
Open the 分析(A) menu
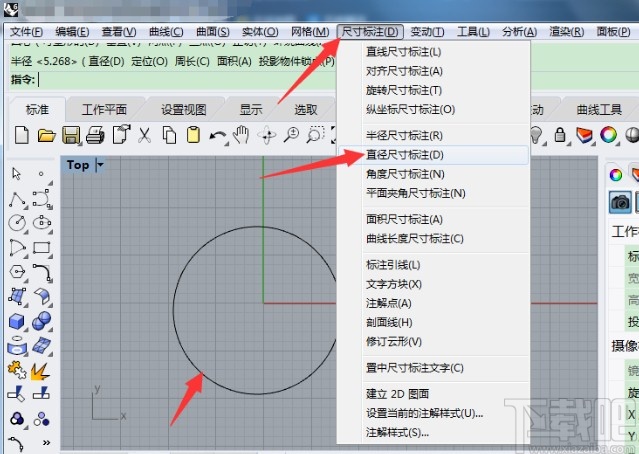click(x=519, y=32)
